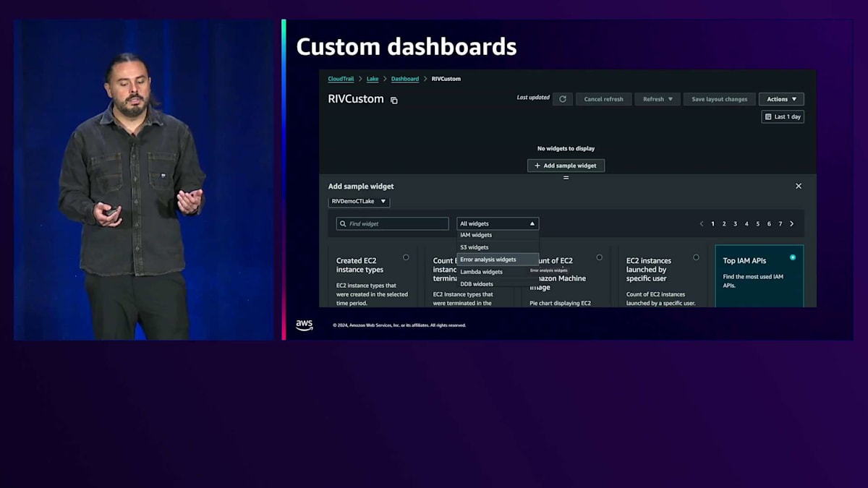This screenshot has width=868, height=488.
Task: Go to widget page 4
Action: 746,224
